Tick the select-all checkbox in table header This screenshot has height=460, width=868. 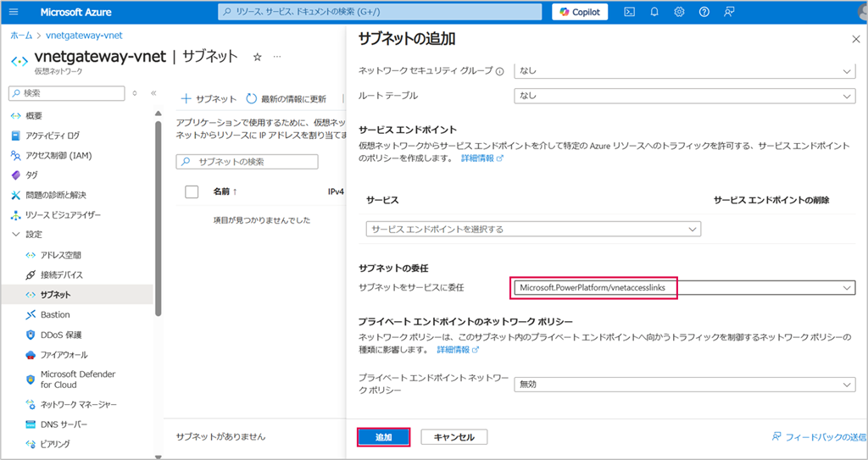click(x=192, y=191)
